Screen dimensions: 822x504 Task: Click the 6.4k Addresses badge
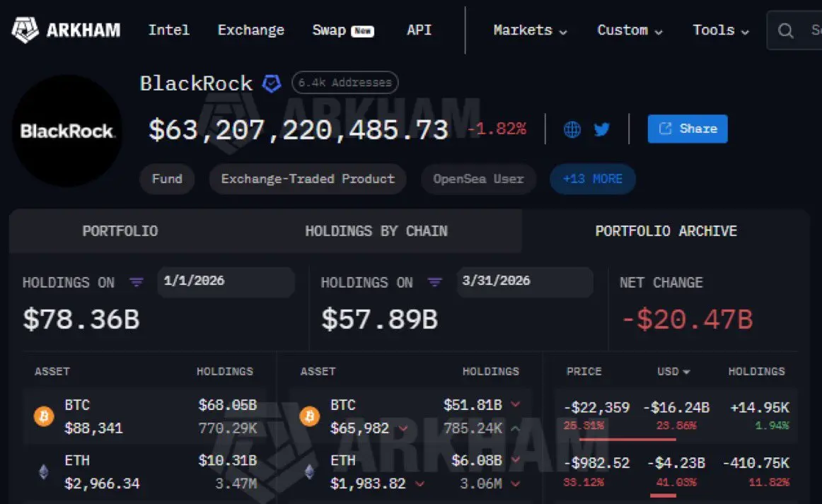click(345, 83)
